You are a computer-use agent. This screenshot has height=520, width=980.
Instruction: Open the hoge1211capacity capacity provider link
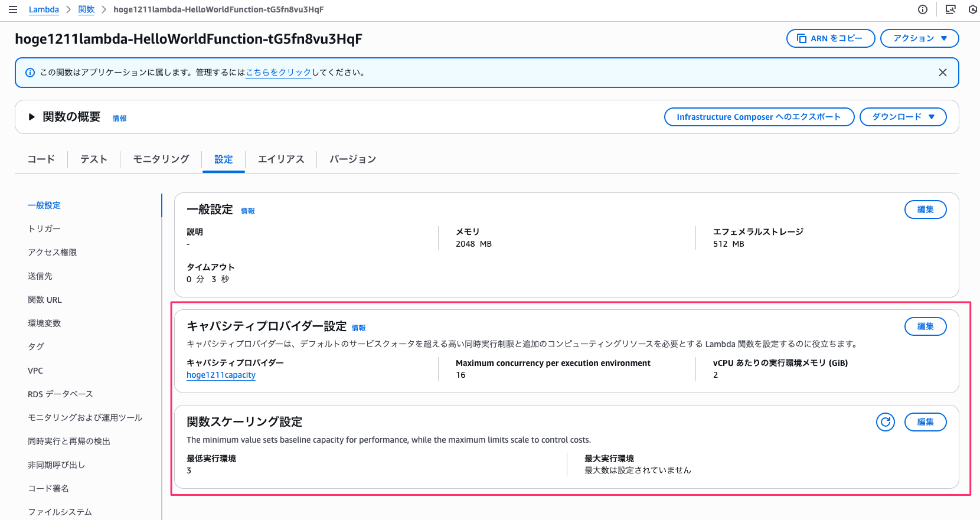coord(221,375)
